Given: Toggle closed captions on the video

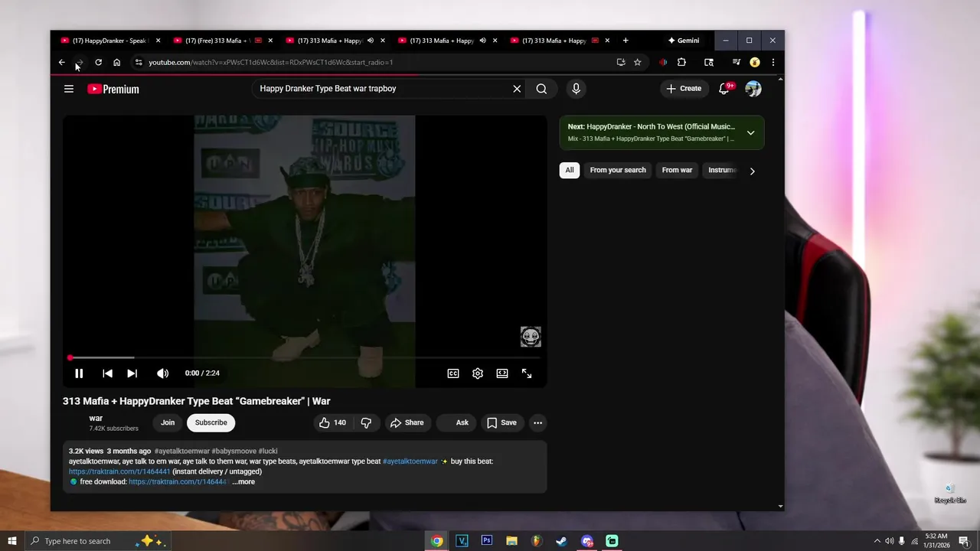Looking at the screenshot, I should (453, 373).
